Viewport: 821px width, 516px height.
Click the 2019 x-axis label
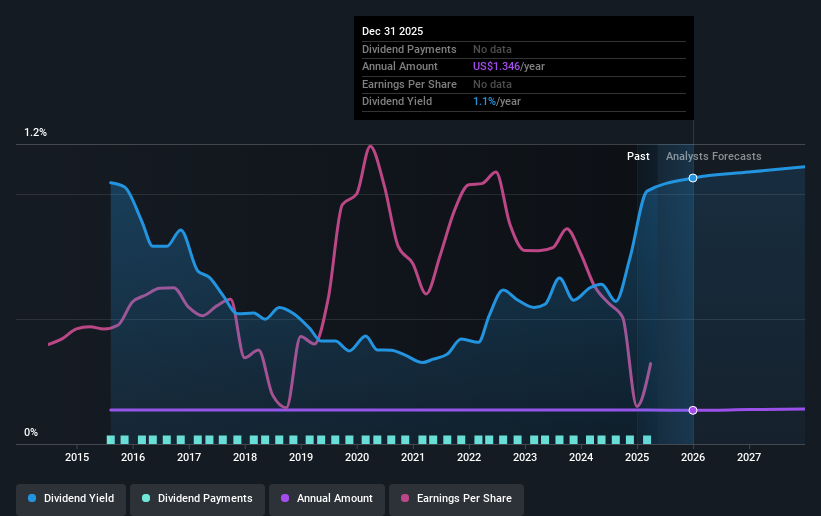click(x=301, y=457)
